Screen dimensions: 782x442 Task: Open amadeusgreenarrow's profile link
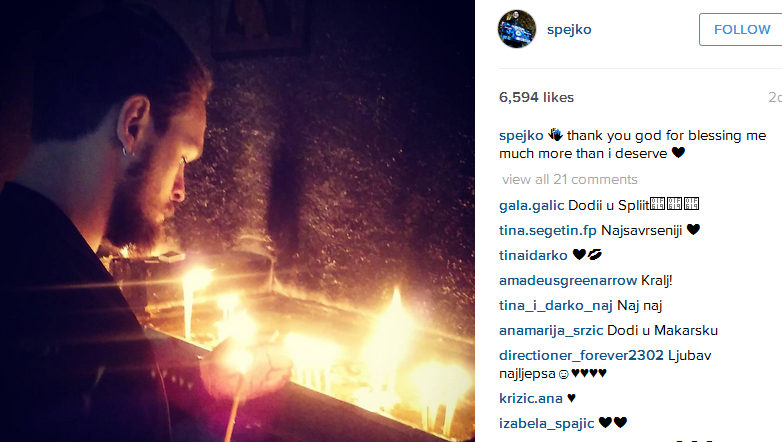(x=568, y=280)
